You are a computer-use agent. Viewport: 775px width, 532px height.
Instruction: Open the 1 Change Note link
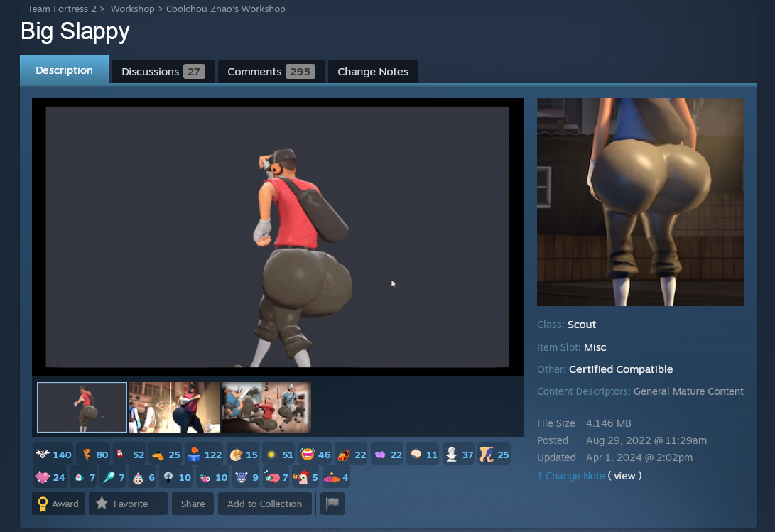pos(571,476)
